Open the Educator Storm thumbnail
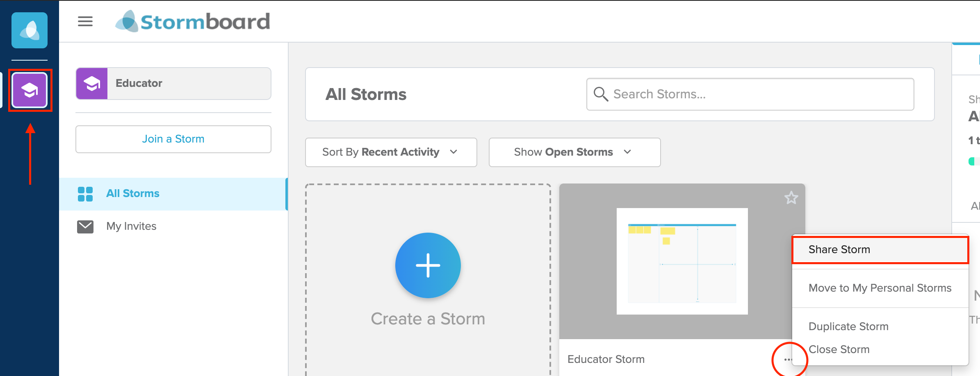Viewport: 980px width, 376px height. pos(682,261)
